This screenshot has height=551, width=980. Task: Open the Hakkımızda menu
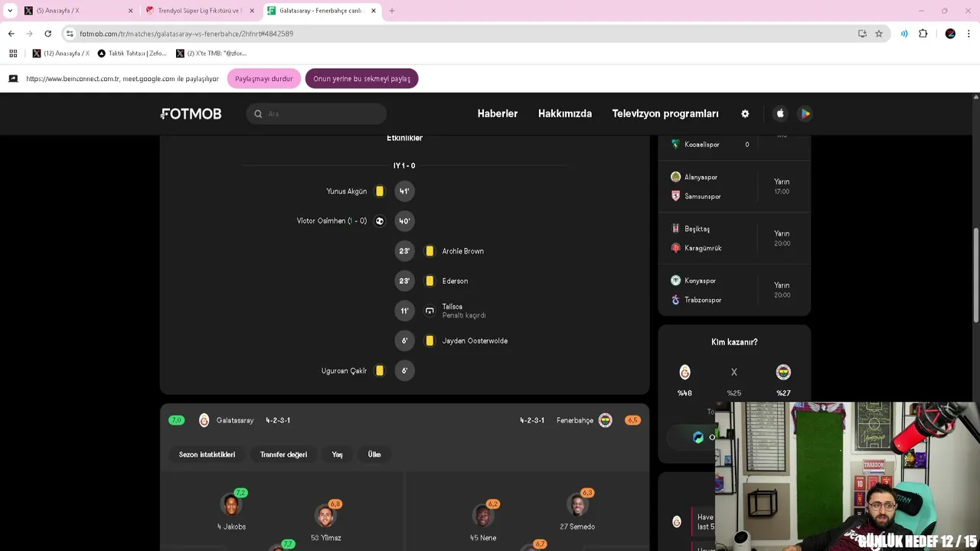565,113
